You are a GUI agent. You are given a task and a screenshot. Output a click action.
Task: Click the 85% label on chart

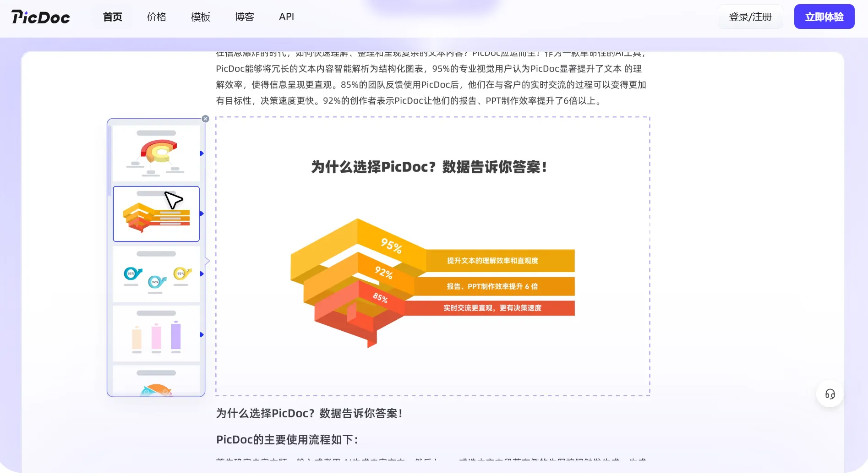[380, 298]
